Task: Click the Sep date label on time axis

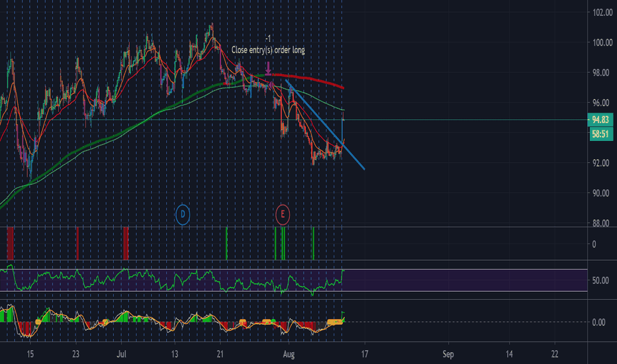Action: pos(448,354)
